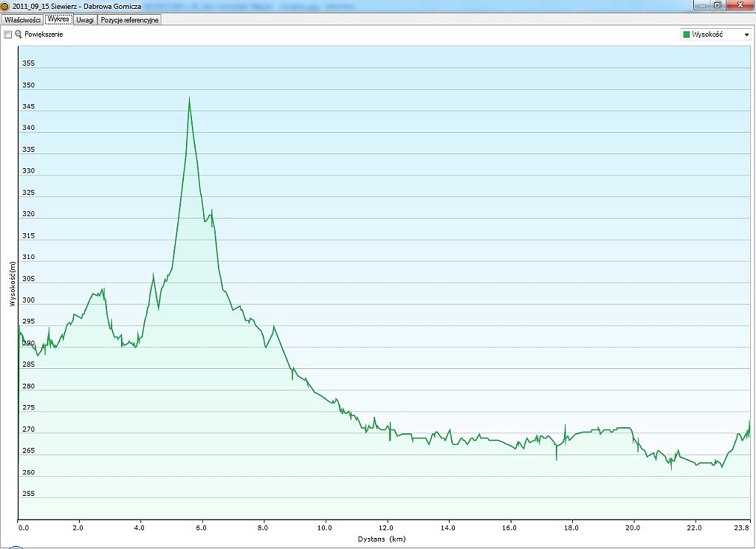The image size is (756, 549).
Task: Click the 300 label on elevation axis
Action: pyautogui.click(x=29, y=301)
